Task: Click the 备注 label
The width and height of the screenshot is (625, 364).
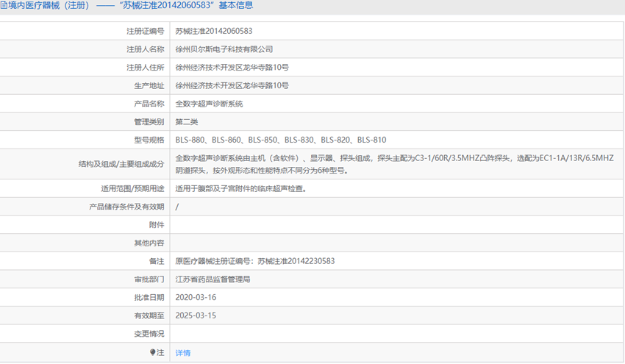Action: (x=157, y=261)
